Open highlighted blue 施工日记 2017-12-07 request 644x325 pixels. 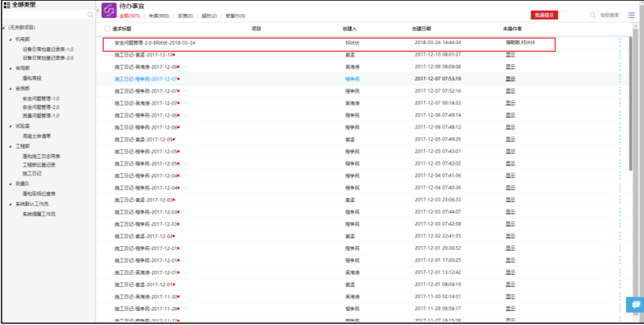point(146,79)
